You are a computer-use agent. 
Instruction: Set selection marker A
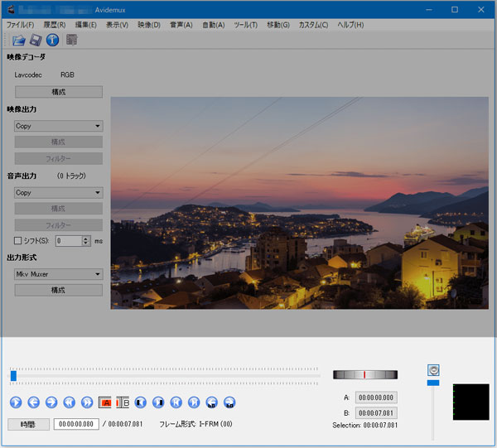(x=105, y=402)
